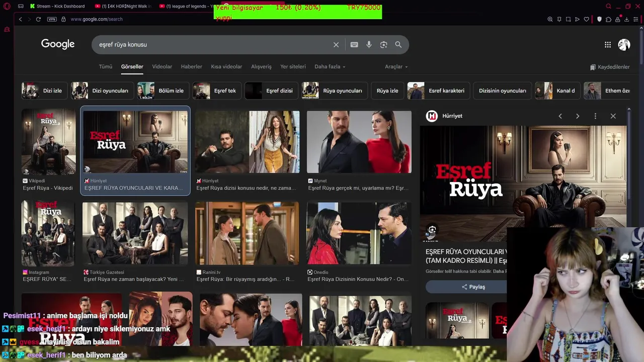Expand the Daha fazla dropdown
Viewport: 644px width, 362px height.
pos(330,66)
